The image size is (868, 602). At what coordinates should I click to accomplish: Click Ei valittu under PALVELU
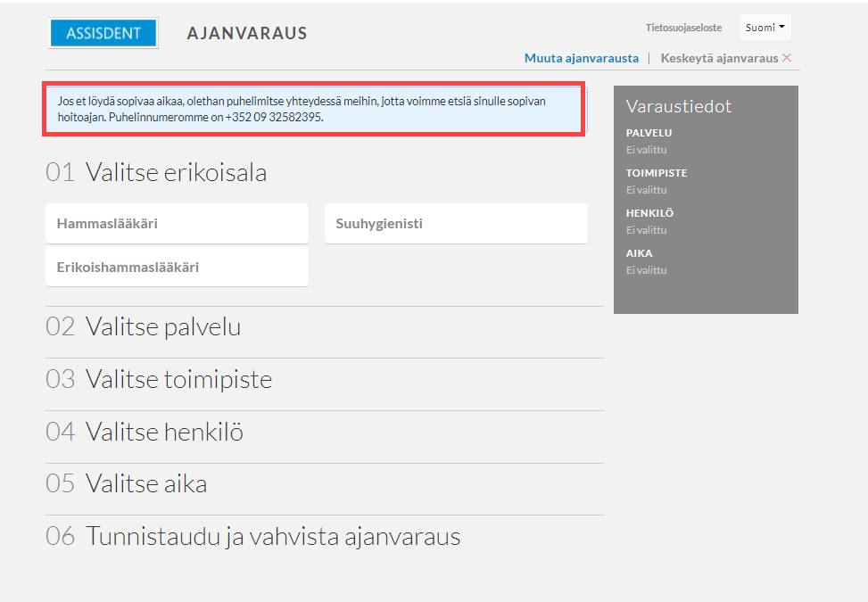click(647, 150)
